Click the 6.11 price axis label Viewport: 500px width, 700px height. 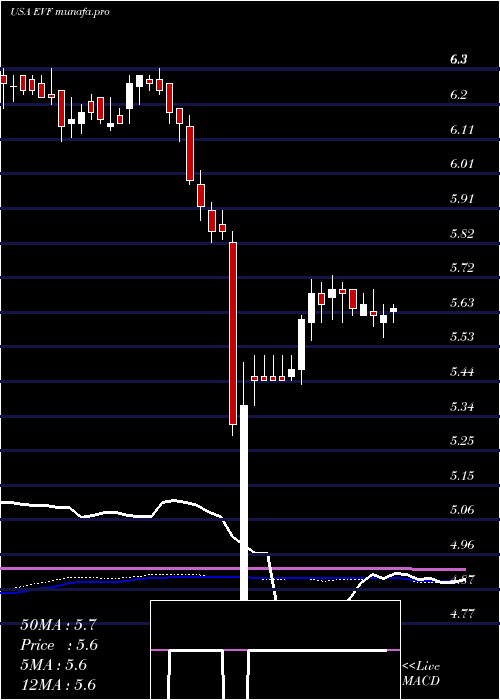click(x=461, y=129)
